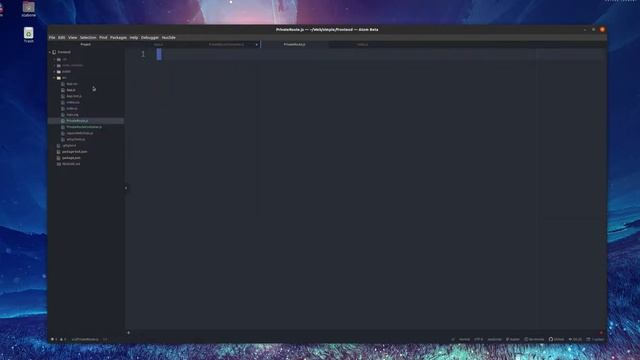Open the top desktop folder icon
Screen dimensions: 640x360
pyautogui.click(x=29, y=9)
